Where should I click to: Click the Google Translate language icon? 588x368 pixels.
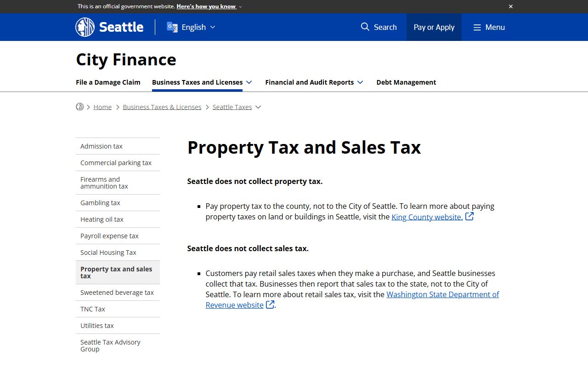(x=172, y=27)
